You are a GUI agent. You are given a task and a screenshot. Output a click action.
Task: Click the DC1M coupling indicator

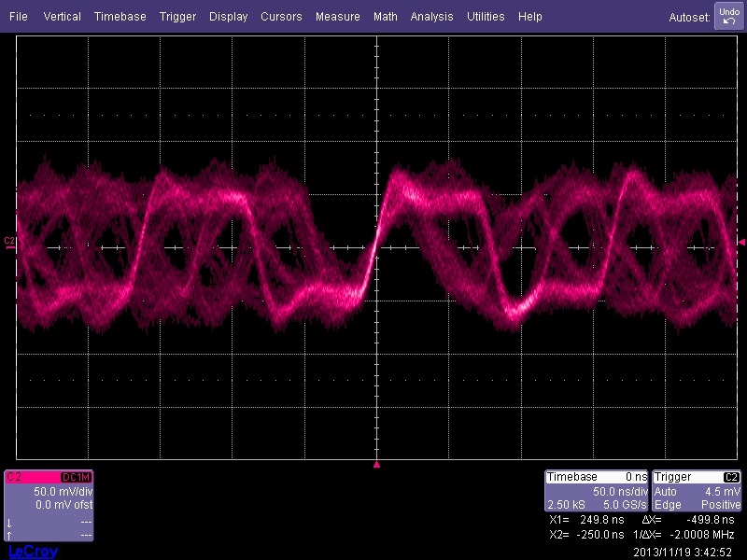pyautogui.click(x=76, y=477)
